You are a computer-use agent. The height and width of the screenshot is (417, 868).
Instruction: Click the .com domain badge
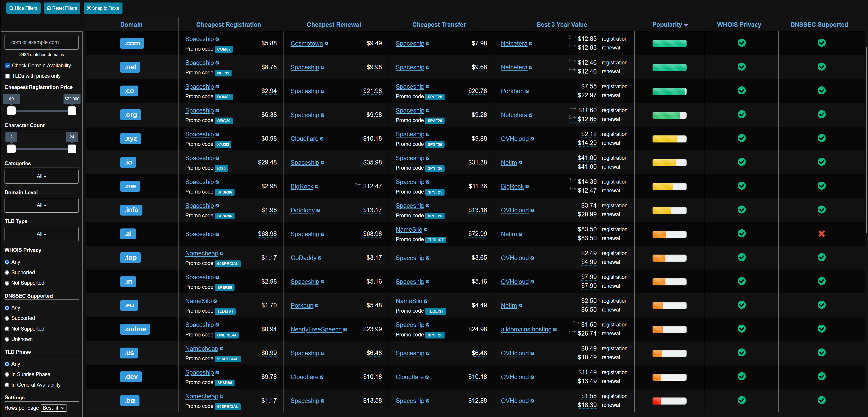132,43
